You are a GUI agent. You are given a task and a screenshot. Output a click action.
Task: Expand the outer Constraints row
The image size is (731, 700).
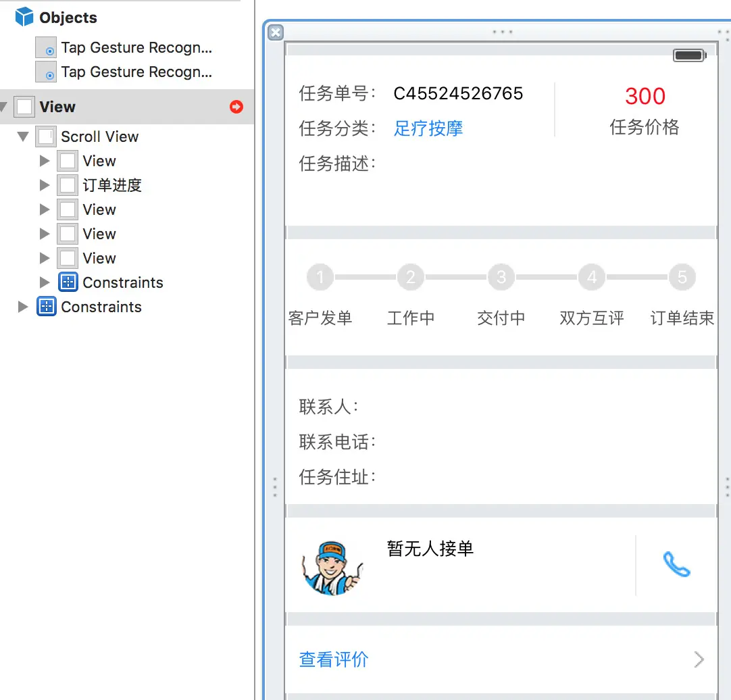click(23, 306)
